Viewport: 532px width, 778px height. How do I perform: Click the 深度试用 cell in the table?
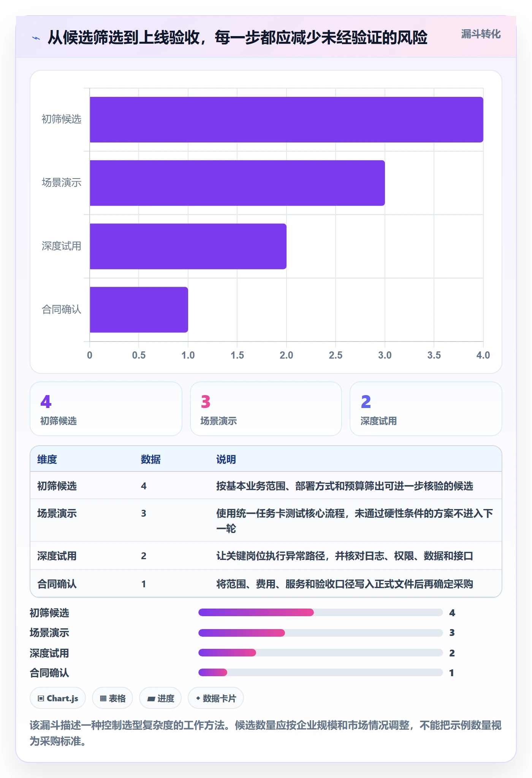[57, 556]
